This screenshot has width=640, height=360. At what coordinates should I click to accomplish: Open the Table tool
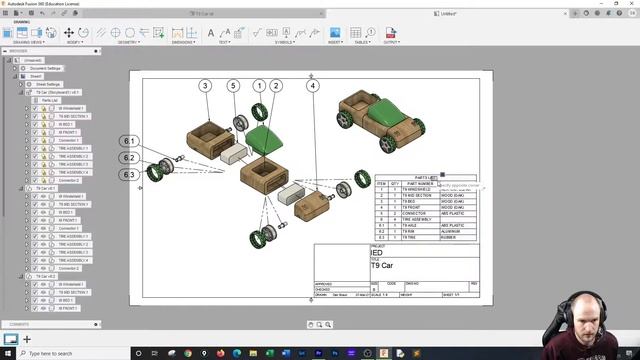click(356, 33)
